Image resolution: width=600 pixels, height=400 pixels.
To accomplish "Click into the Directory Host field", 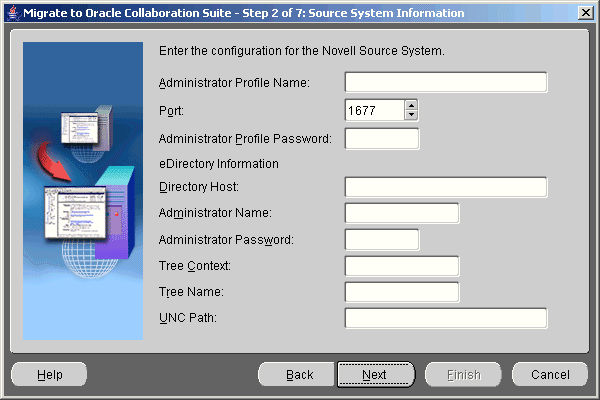I will pyautogui.click(x=446, y=187).
